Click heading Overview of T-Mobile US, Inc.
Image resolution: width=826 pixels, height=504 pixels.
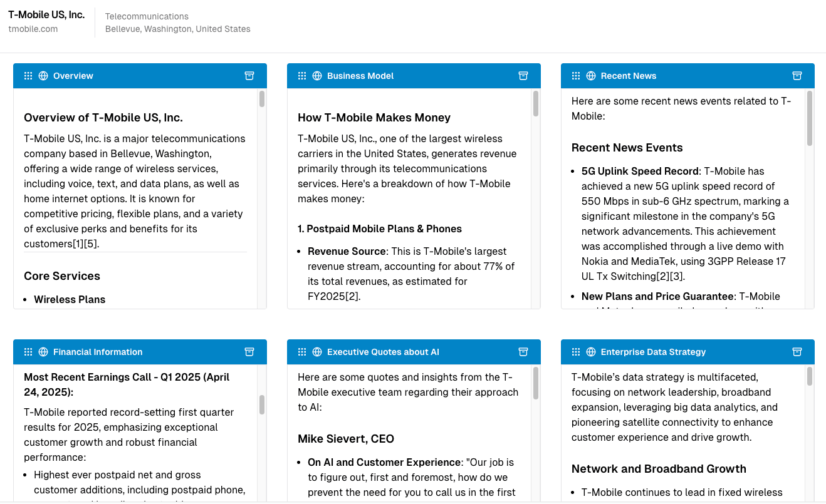coord(103,118)
